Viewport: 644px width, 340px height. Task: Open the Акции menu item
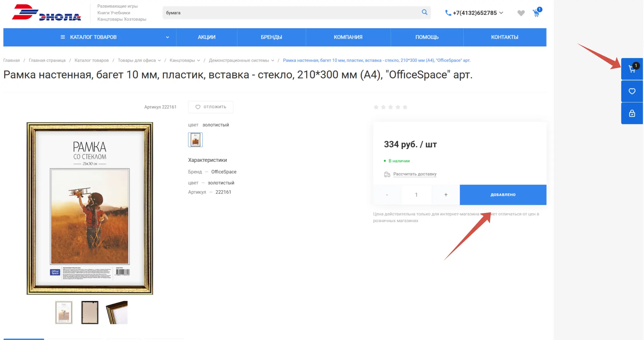207,37
